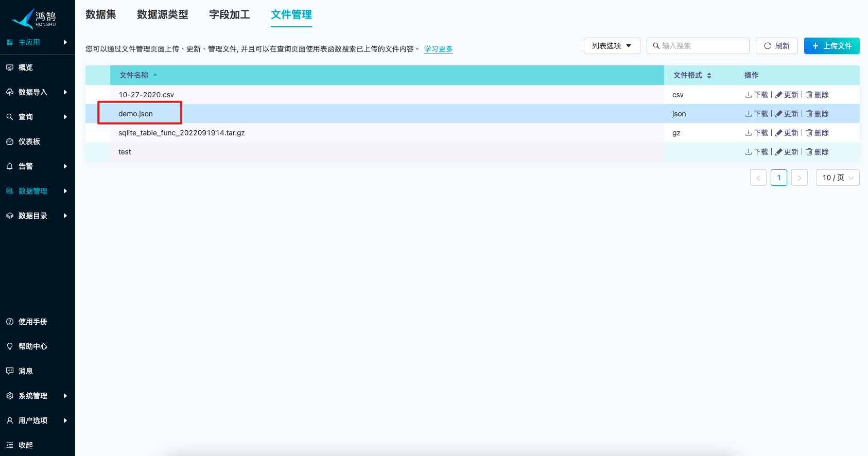Download the sqlite_table_func tar.gz file
This screenshot has height=456, width=868.
[x=756, y=133]
